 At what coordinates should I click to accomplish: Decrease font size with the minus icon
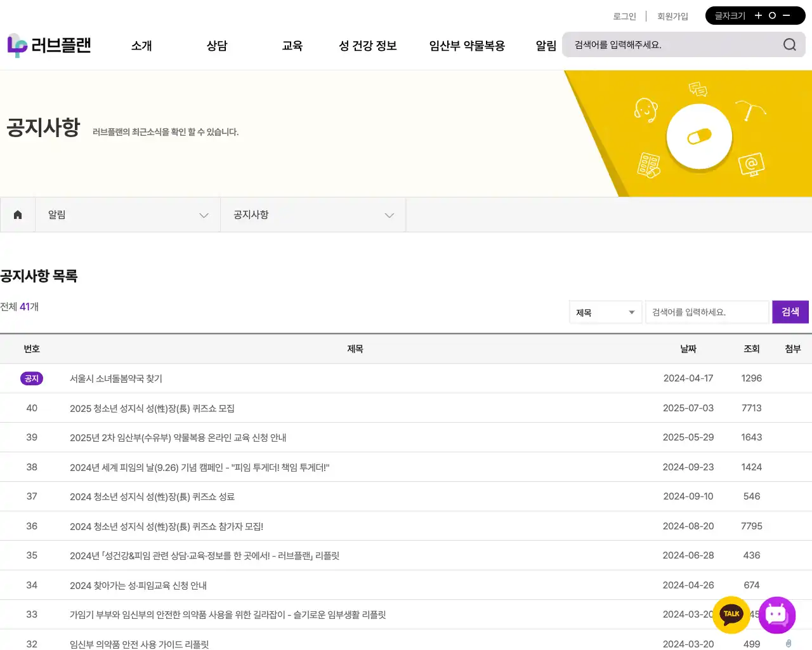point(787,16)
